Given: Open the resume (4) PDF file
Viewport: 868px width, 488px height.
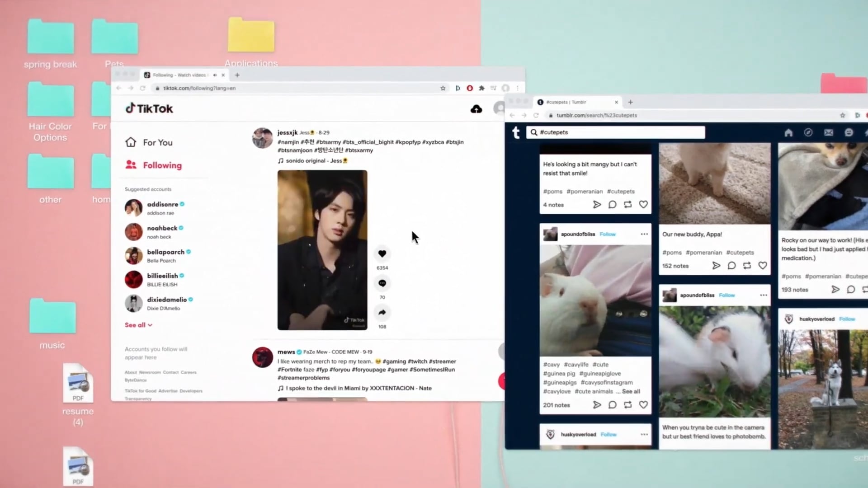Looking at the screenshot, I should click(x=78, y=394).
